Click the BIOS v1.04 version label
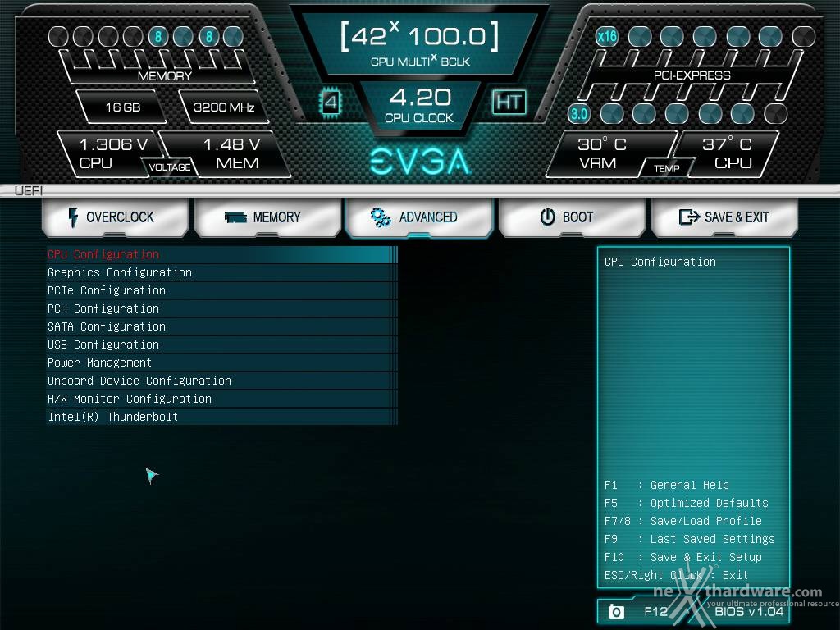The image size is (840, 630). point(749,611)
